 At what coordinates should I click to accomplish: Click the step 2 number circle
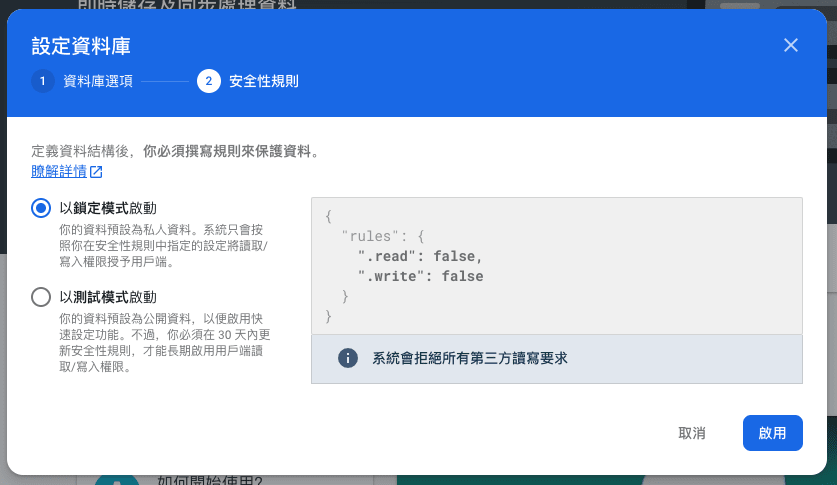(x=209, y=81)
